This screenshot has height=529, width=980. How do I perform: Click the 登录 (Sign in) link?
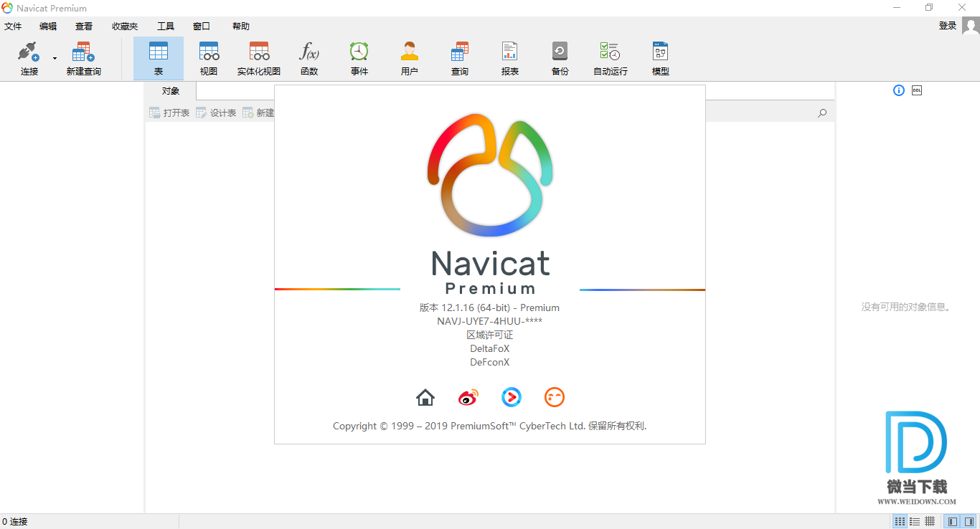(x=948, y=26)
